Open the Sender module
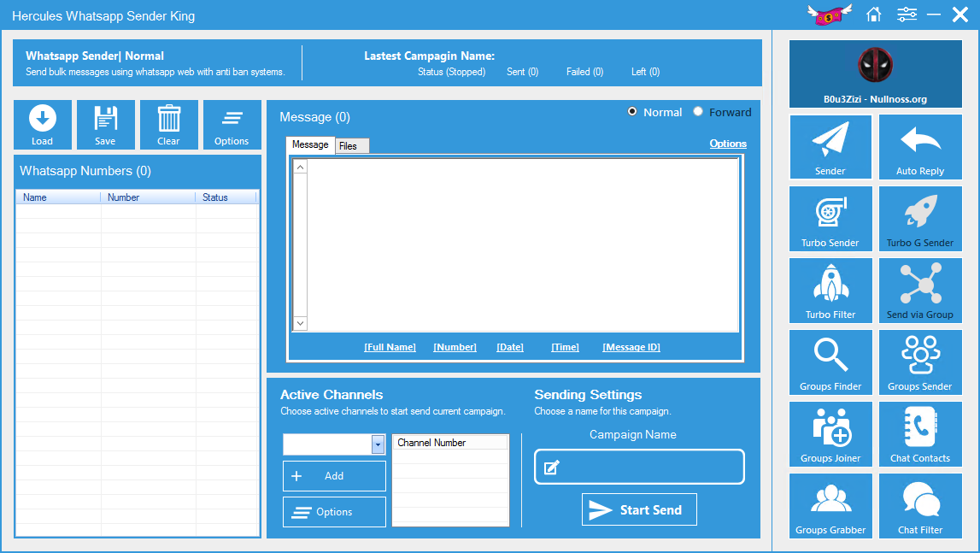 click(830, 147)
